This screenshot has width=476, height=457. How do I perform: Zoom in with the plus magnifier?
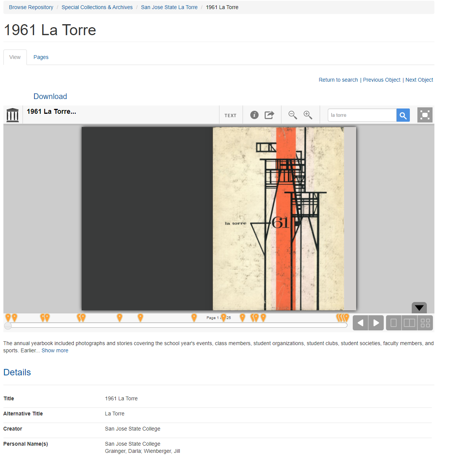point(308,115)
